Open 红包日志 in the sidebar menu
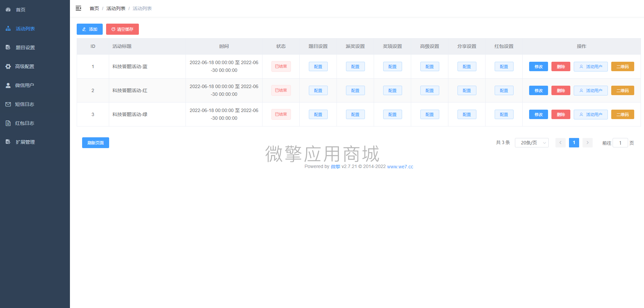644x308 pixels. point(35,123)
